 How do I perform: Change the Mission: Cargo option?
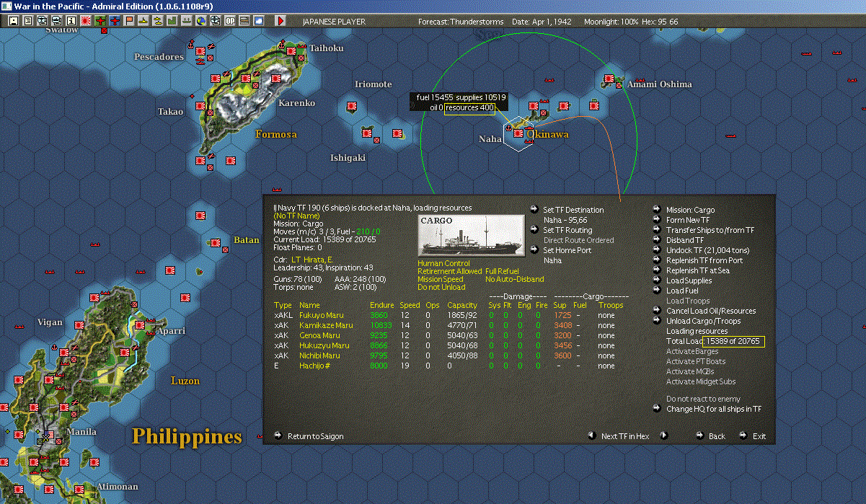pos(690,210)
